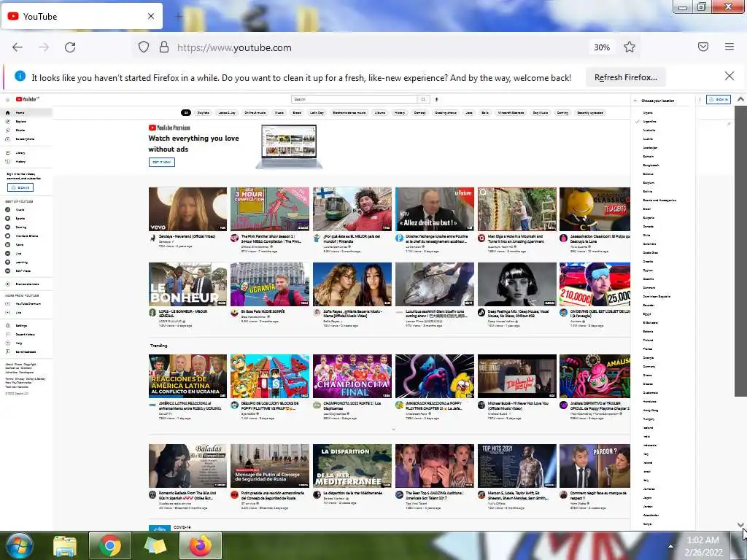Select the checked Argentina location entry

pos(649,122)
